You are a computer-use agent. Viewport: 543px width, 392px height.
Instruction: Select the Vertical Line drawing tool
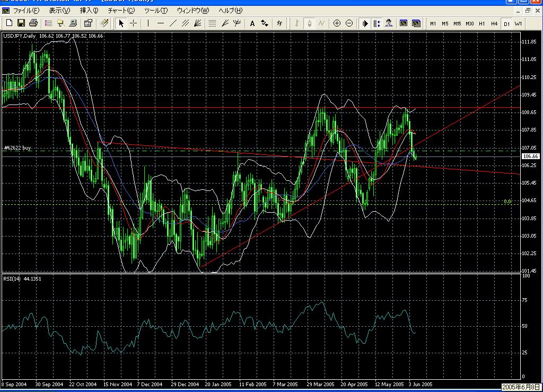(148, 23)
